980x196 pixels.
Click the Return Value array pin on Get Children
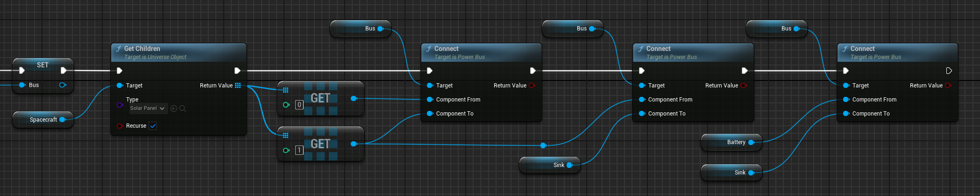tap(238, 86)
